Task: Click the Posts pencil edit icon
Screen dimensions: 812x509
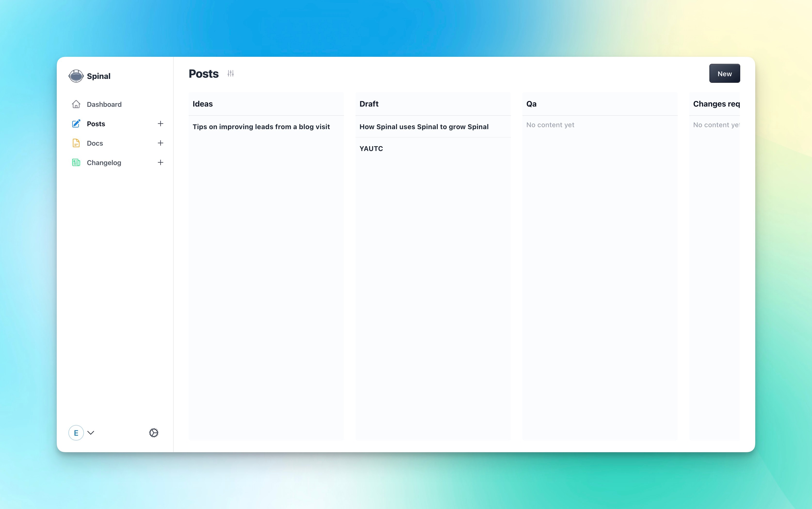Action: (76, 124)
